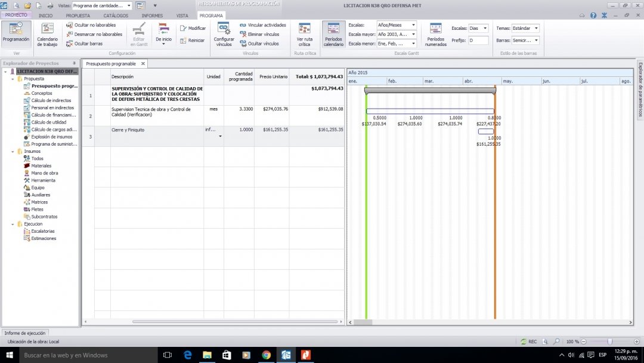The width and height of the screenshot is (644, 363).
Task: Switch to the PROPUESTA ribbon tab
Action: tap(78, 16)
